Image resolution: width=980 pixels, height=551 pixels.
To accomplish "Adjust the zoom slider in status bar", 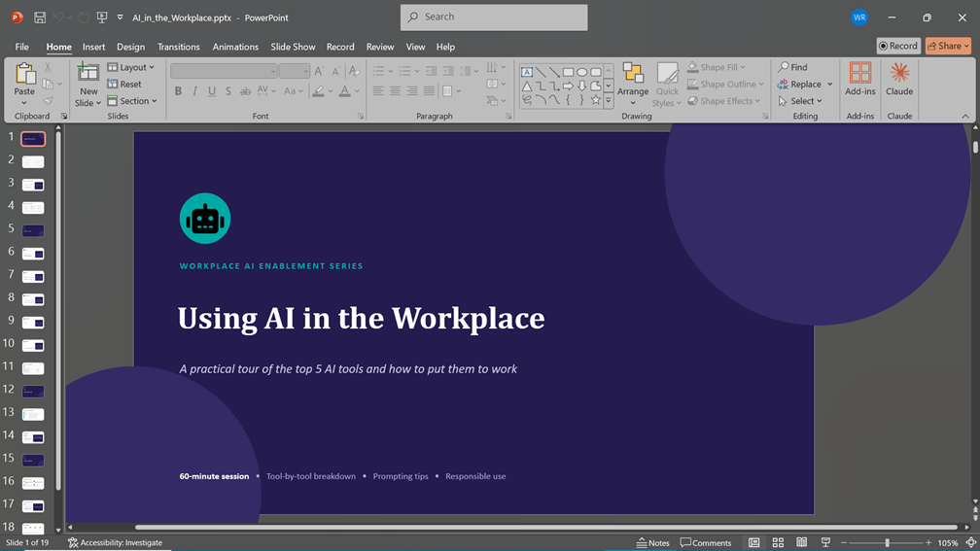I will click(887, 543).
